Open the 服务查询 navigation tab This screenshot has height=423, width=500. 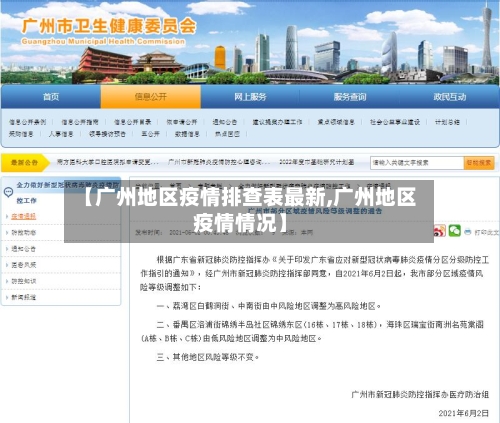(350, 97)
